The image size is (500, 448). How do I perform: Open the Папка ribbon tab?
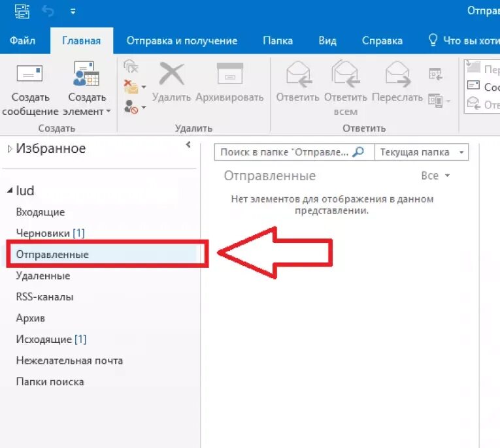click(x=278, y=40)
